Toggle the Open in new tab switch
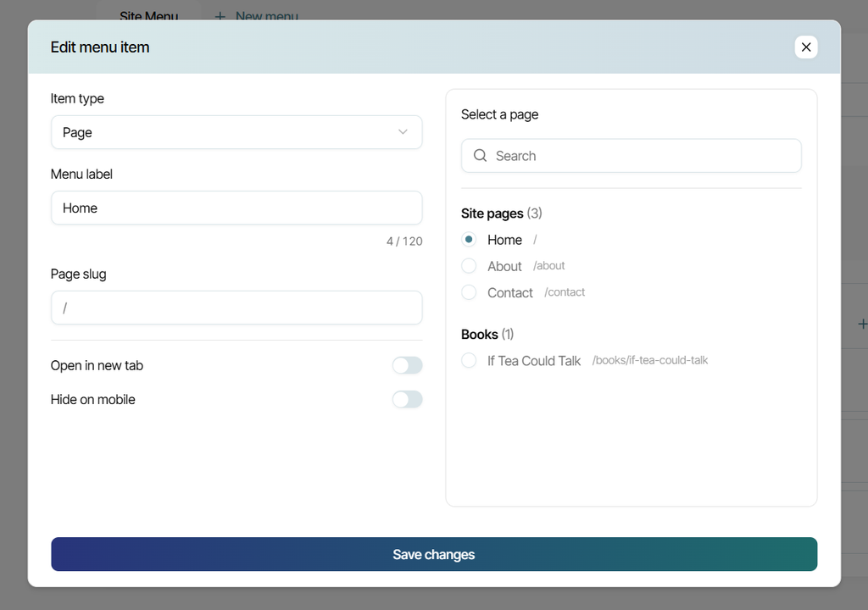Screen dimensions: 868x610 [408, 365]
